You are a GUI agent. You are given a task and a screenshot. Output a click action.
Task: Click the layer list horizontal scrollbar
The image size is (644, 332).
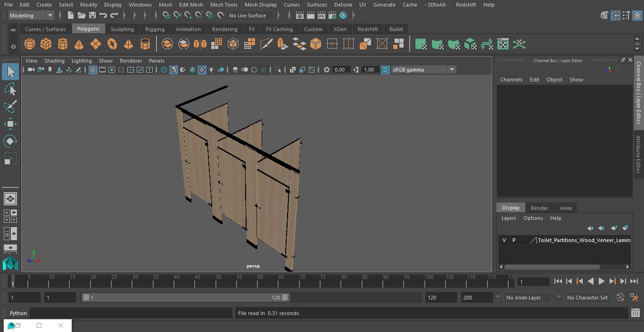click(x=552, y=267)
